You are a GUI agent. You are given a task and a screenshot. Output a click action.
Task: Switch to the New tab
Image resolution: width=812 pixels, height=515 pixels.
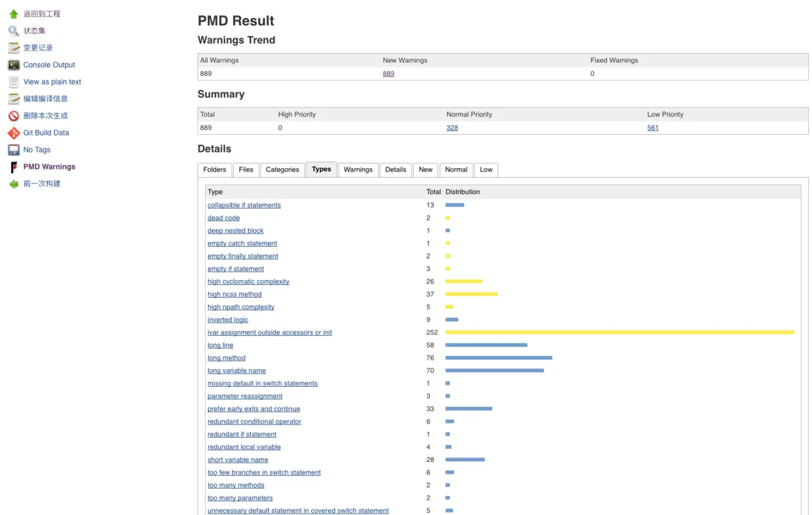[x=426, y=169]
